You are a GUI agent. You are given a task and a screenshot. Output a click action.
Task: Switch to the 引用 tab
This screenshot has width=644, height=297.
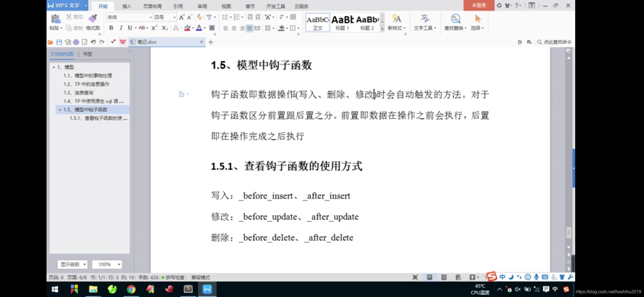[x=178, y=6]
